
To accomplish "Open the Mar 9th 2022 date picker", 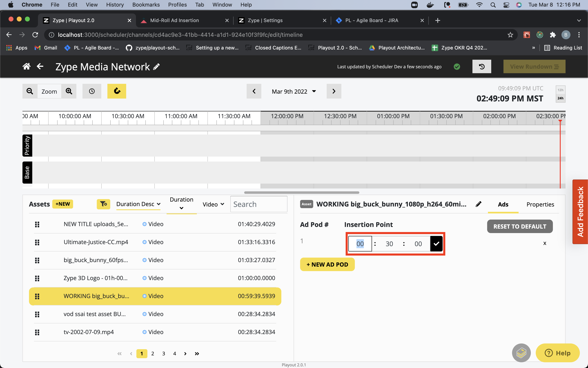I will pos(294,92).
